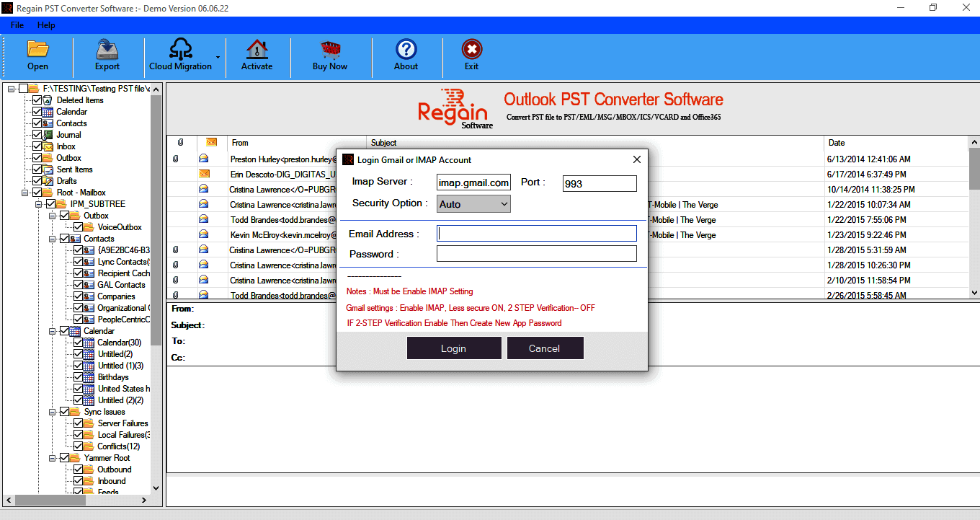Click the Inbox envelope folder icon

tap(49, 146)
